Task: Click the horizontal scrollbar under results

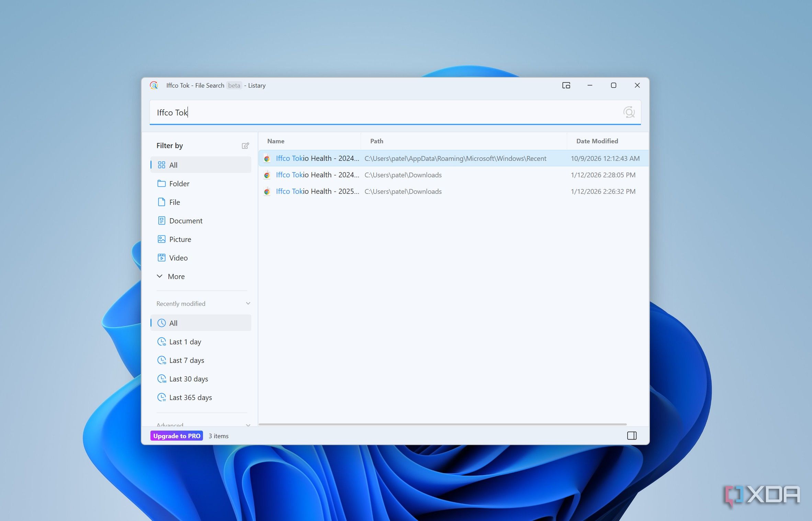Action: tap(442, 424)
